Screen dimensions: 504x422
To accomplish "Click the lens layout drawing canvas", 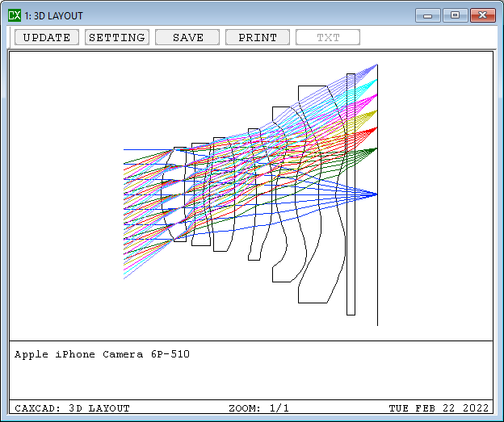I will [x=251, y=196].
